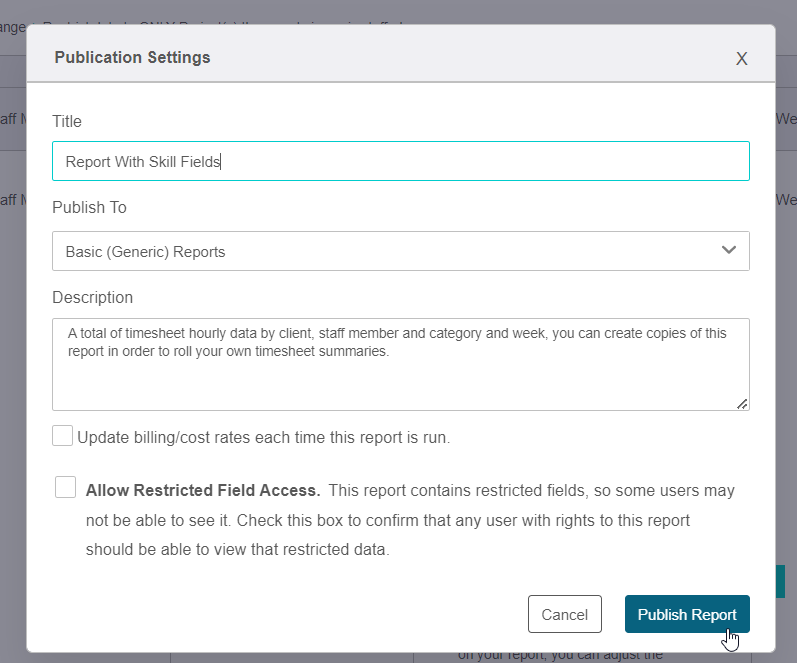Check the Allow Restricted Field Access box
The height and width of the screenshot is (663, 797).
coord(66,487)
